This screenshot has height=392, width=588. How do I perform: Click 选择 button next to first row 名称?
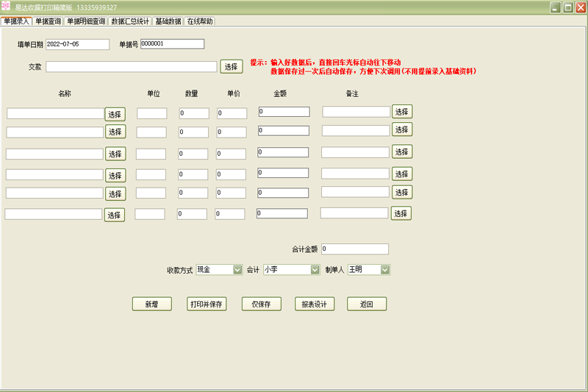point(115,115)
